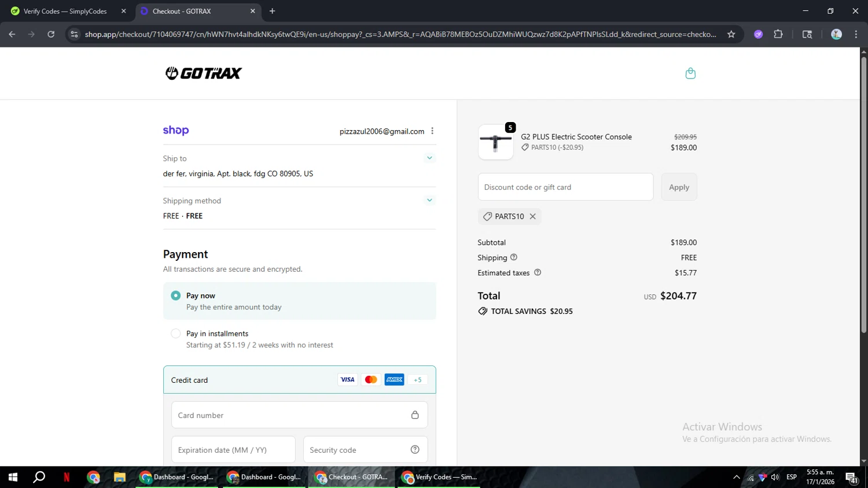Viewport: 868px width, 488px height.
Task: Open the Chrome profile avatar
Action: tap(836, 34)
